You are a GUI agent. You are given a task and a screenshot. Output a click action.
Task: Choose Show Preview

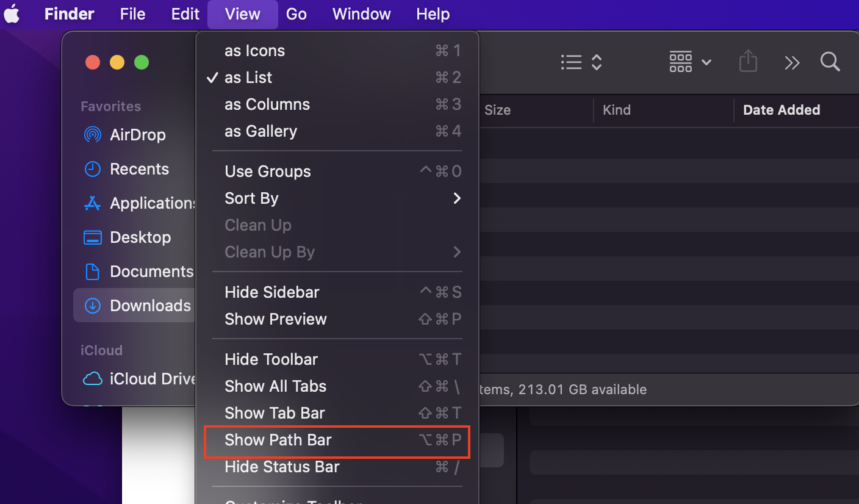337,319
